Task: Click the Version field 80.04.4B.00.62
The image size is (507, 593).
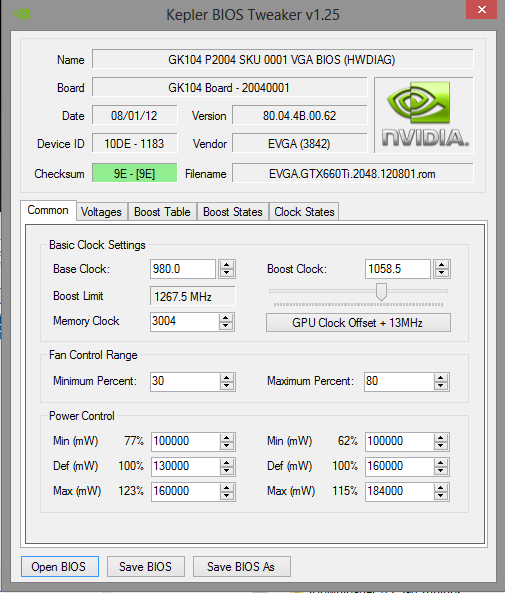Action: coord(300,116)
